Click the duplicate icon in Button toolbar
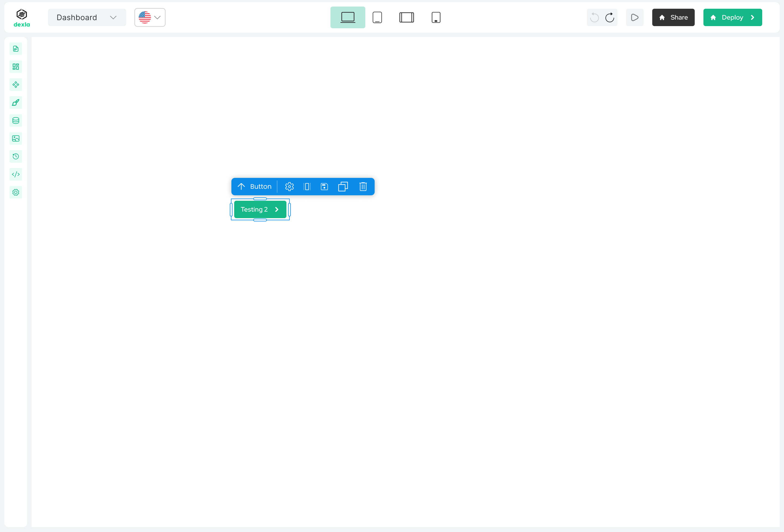The width and height of the screenshot is (784, 532). (343, 186)
